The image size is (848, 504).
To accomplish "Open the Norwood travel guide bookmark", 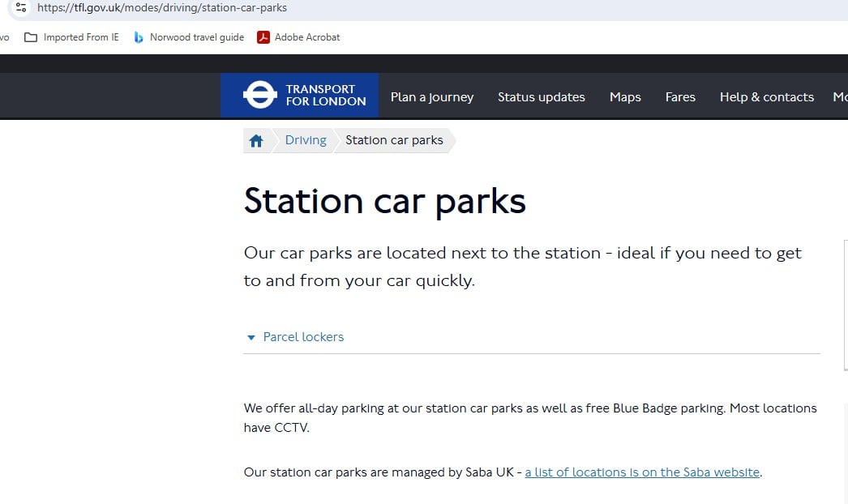I will (x=189, y=37).
